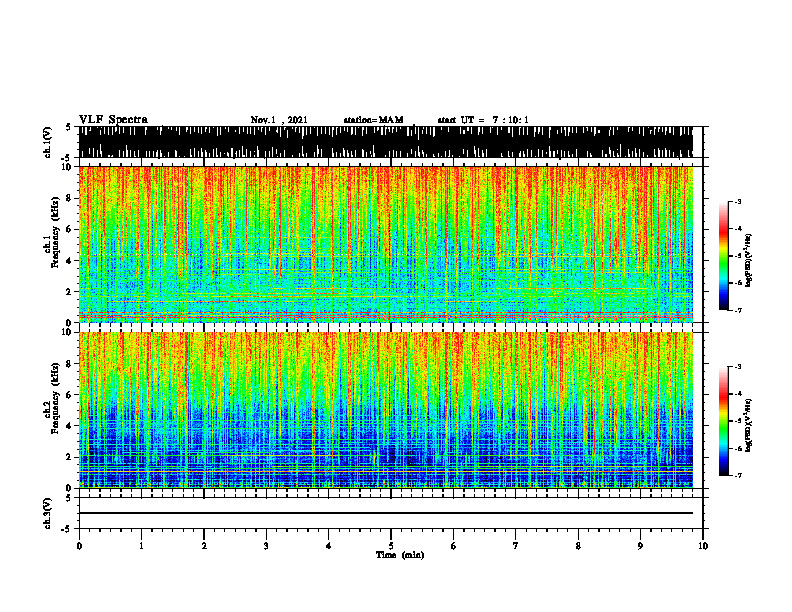The image size is (792, 612).
Task: Click the 8 kHz tick of ch.1 spectrogram
Action: tap(70, 198)
